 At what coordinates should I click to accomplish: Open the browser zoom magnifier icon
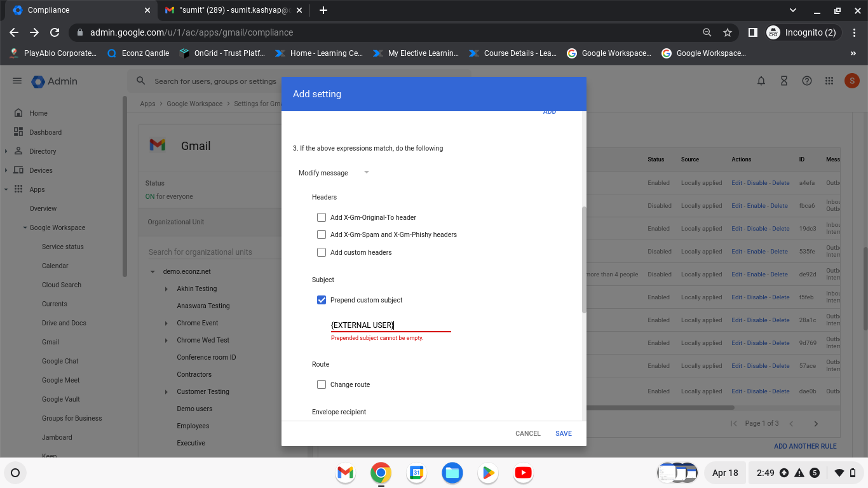pos(707,32)
